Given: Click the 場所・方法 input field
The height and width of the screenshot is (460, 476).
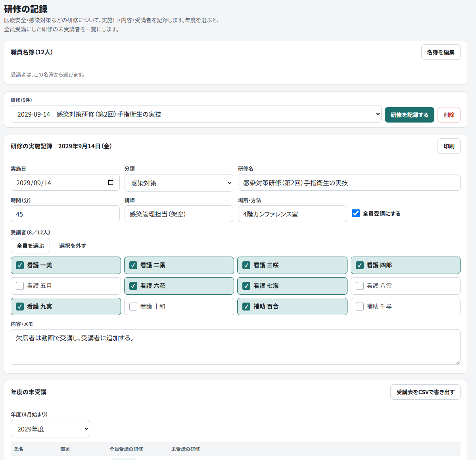Looking at the screenshot, I should [292, 214].
